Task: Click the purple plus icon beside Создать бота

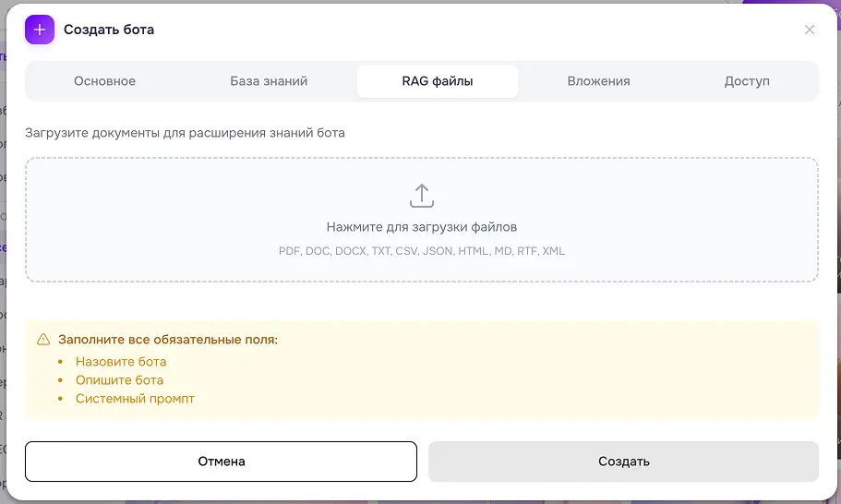Action: tap(40, 30)
